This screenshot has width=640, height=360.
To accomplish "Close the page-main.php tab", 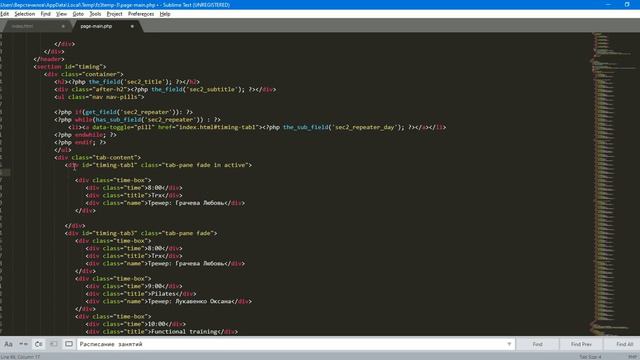I will click(x=132, y=26).
